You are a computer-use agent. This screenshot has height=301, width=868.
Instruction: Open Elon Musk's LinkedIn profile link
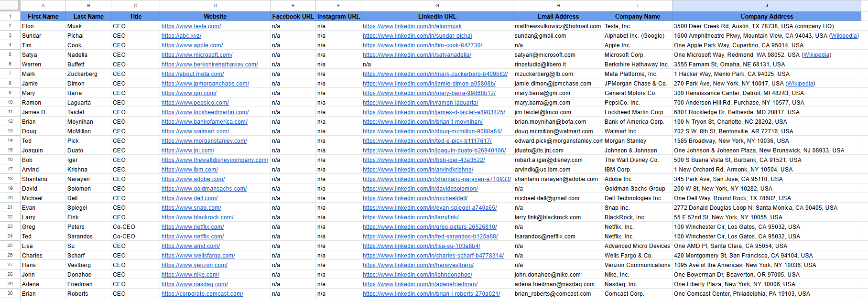pos(412,26)
